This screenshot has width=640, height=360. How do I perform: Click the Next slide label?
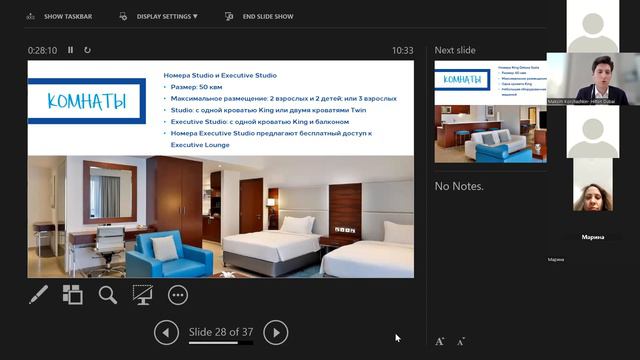[455, 50]
